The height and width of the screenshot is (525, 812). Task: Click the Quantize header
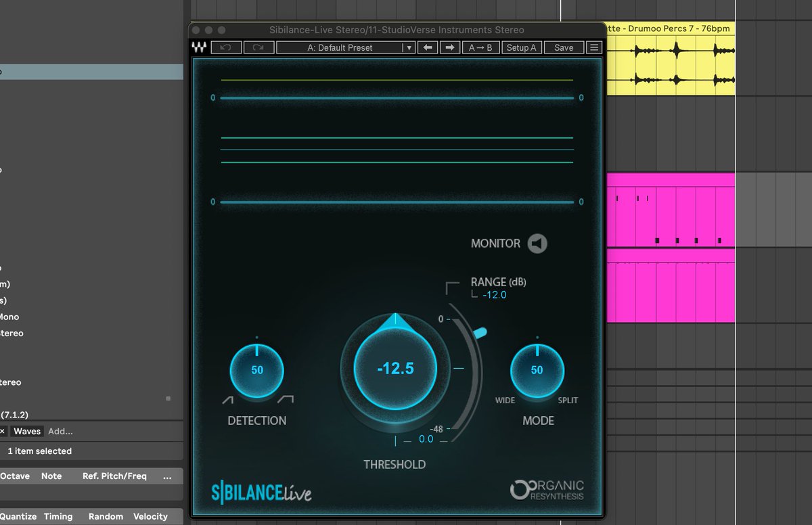coord(18,516)
